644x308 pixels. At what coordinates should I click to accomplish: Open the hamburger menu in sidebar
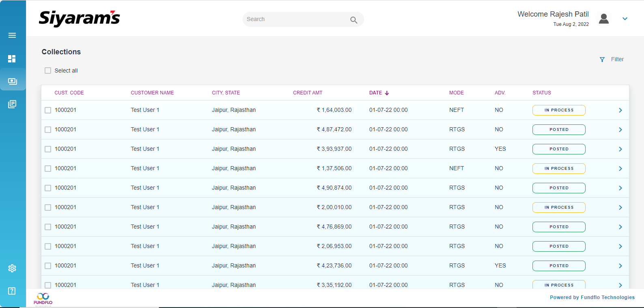point(12,35)
